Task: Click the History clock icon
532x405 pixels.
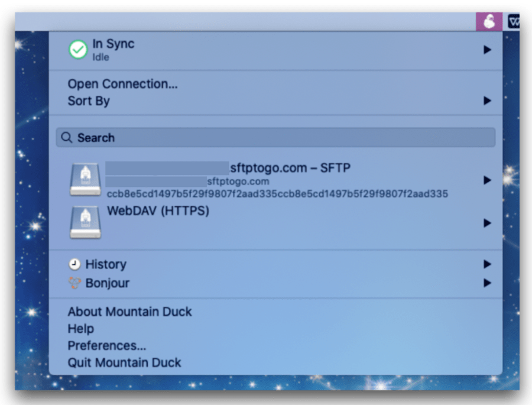Action: [74, 264]
